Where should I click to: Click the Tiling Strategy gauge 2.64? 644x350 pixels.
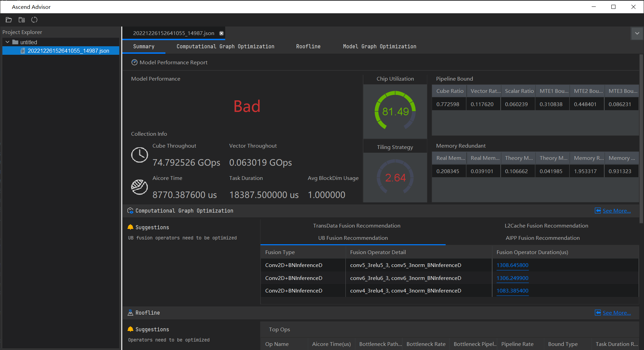(395, 177)
